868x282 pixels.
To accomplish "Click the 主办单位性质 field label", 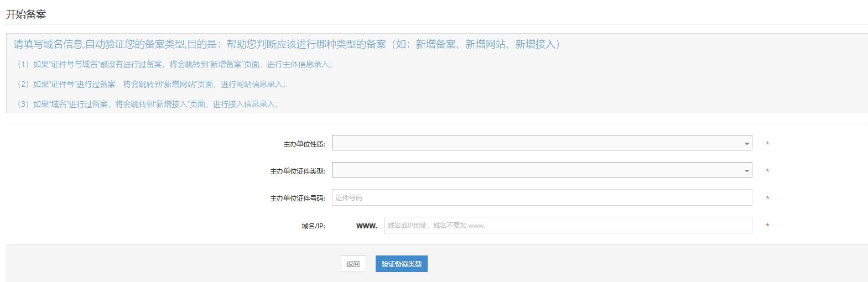I will [x=304, y=144].
